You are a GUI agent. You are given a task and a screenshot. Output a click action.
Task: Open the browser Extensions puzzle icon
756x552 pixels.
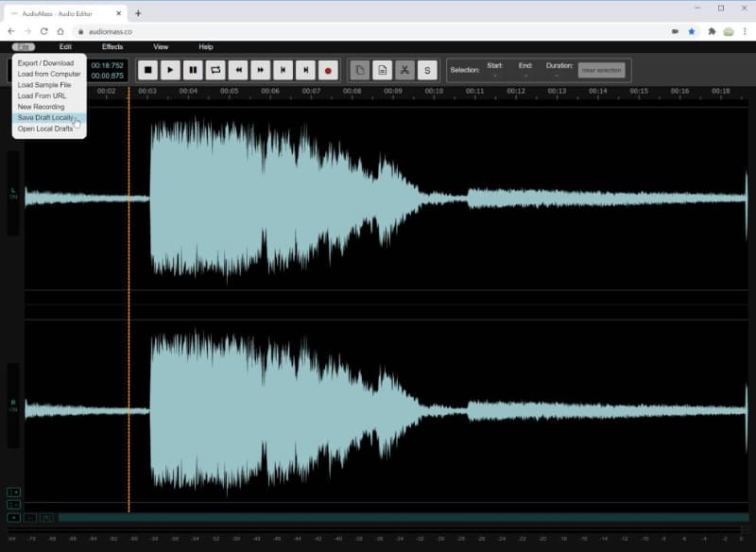click(x=712, y=31)
